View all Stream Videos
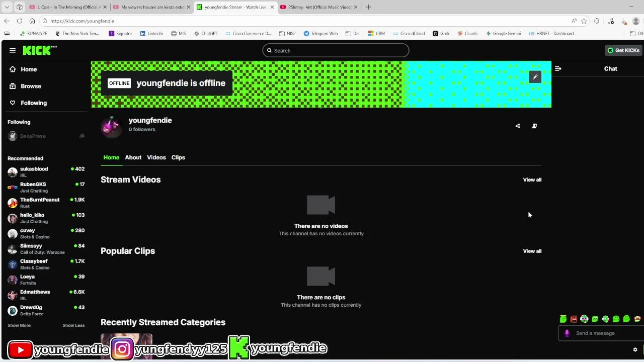Screen dimensions: 644x362 point(532,179)
